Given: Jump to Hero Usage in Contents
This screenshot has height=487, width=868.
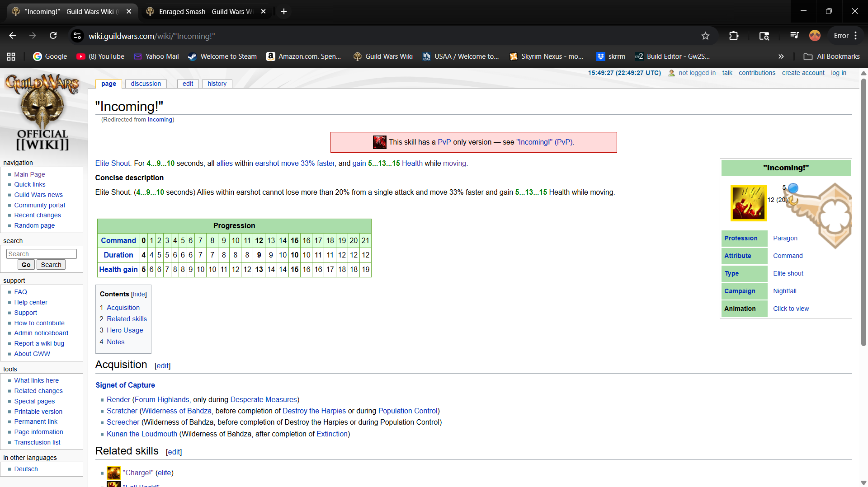Looking at the screenshot, I should tap(125, 330).
